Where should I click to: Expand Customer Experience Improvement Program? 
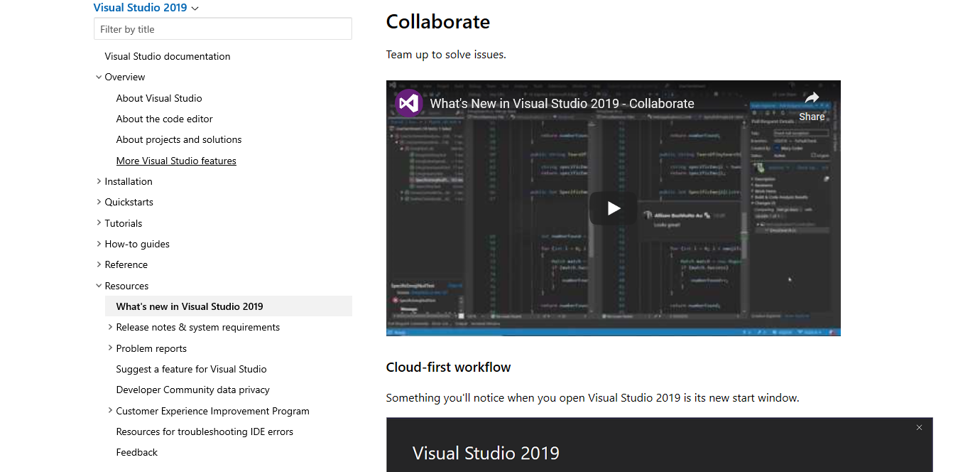[x=110, y=410]
